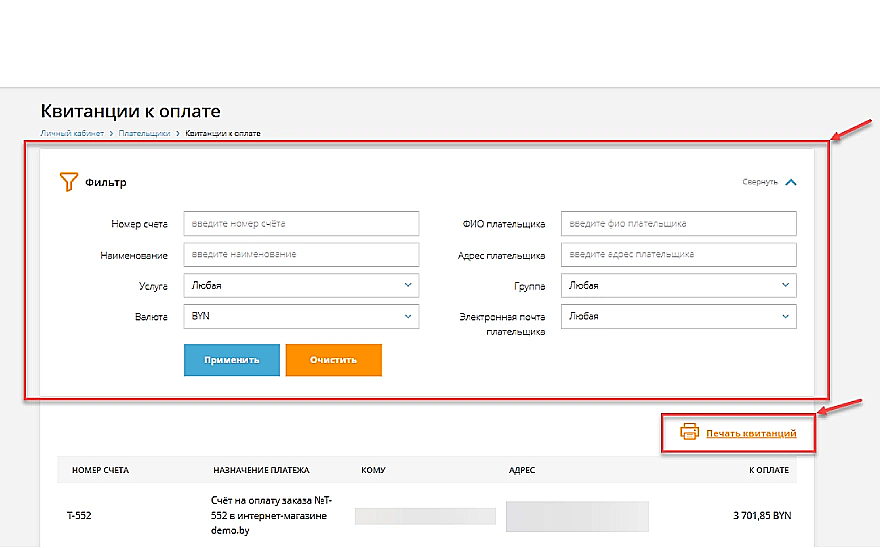
Task: Collapse the filter panel with the chevron arrow
Action: 791,183
